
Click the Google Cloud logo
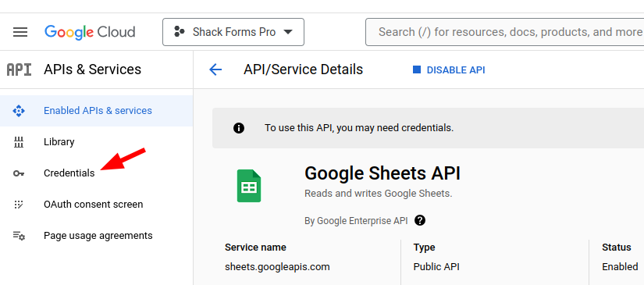tap(90, 32)
